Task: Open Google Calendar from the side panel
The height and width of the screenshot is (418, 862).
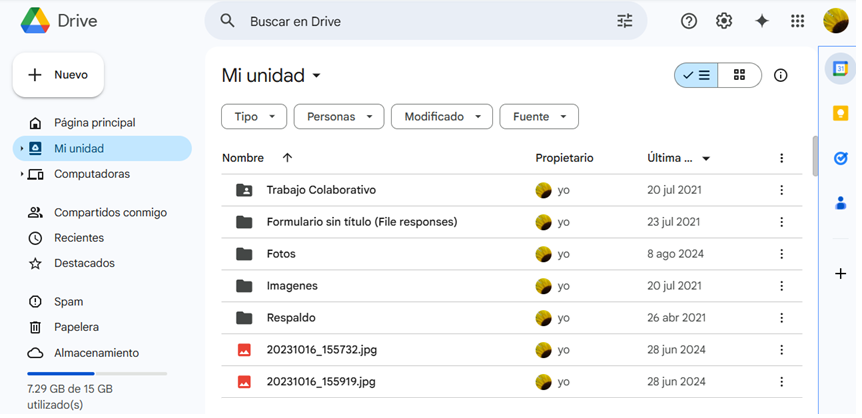Action: (x=840, y=69)
